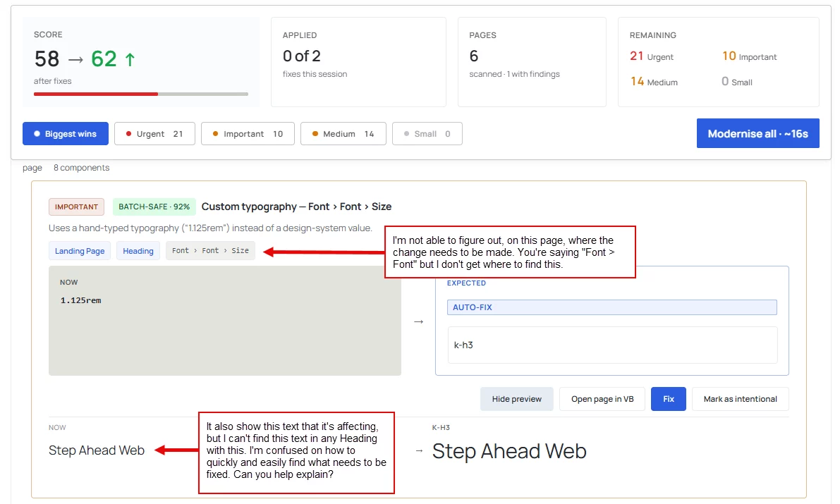Click the "scanned · 1 with findings" text
Image resolution: width=840 pixels, height=504 pixels.
[x=514, y=74]
